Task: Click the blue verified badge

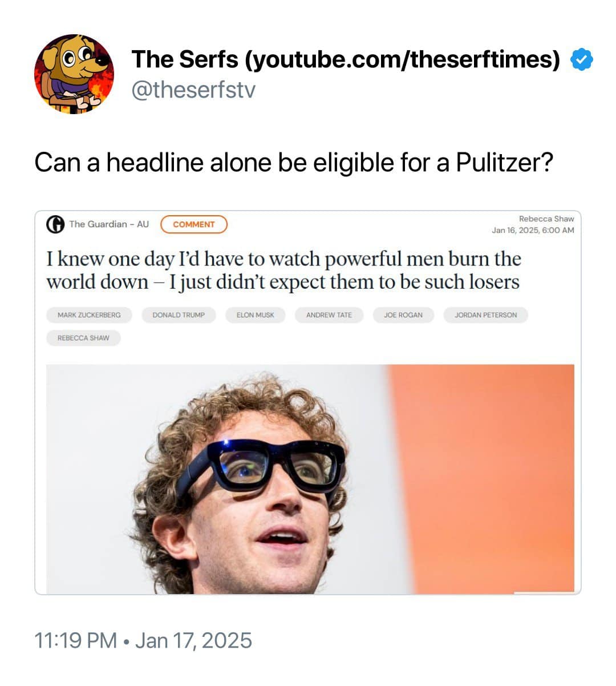Action: (x=582, y=59)
